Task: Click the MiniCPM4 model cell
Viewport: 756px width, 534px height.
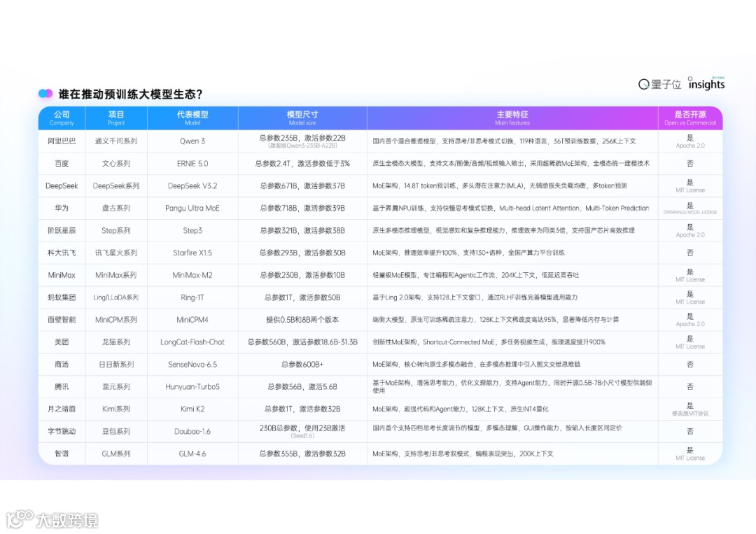Action: point(192,320)
